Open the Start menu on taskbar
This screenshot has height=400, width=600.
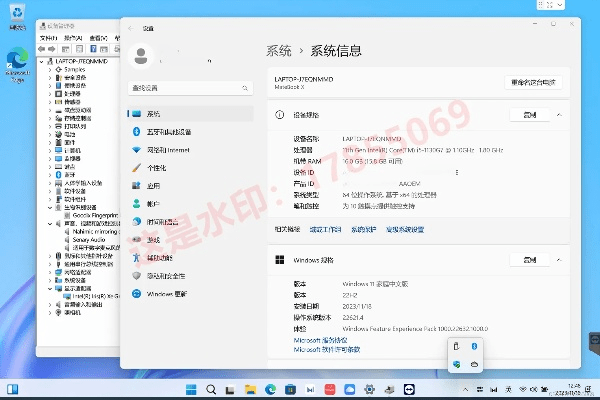(191, 390)
